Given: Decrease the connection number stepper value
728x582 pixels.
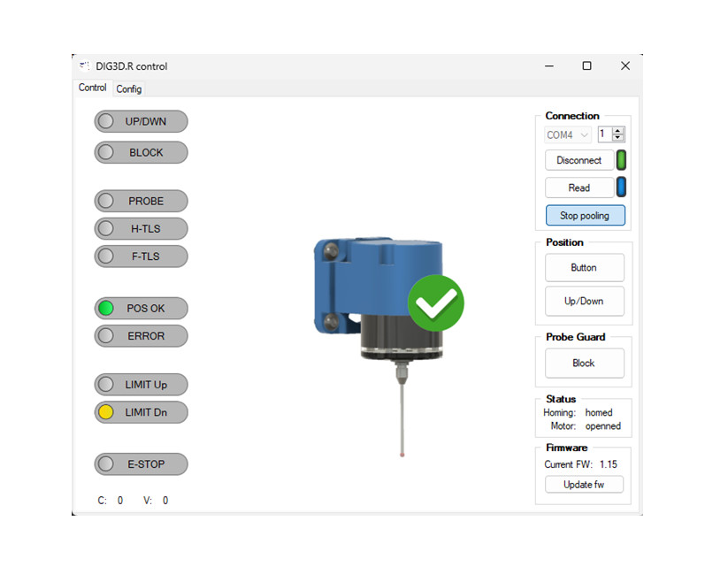Looking at the screenshot, I should pos(618,139).
